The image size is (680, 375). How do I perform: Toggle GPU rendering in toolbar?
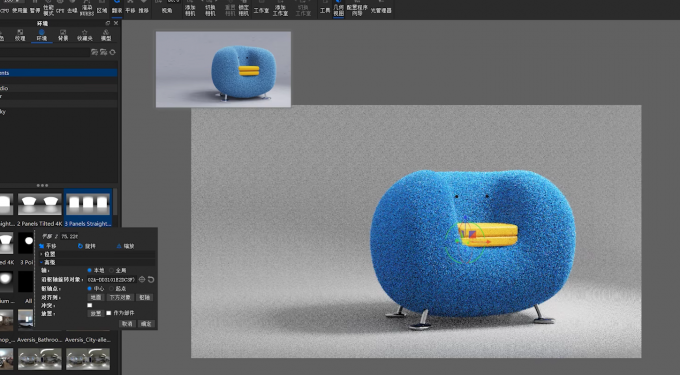60,7
